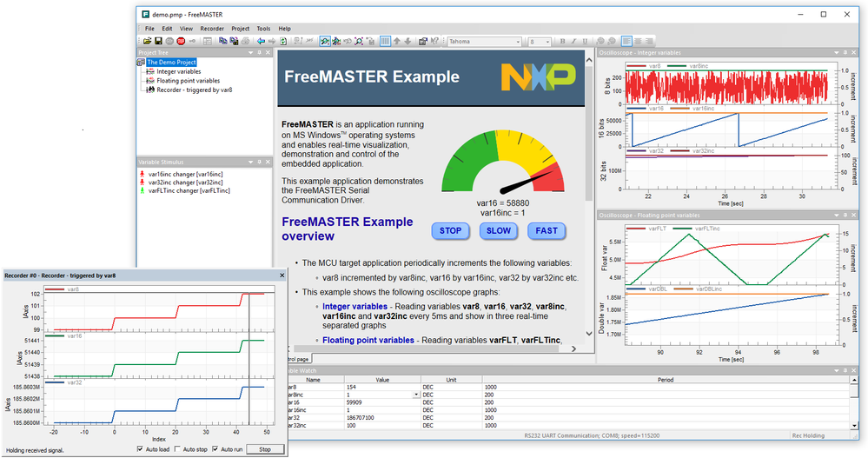The width and height of the screenshot is (868, 458).
Task: Open the Project menu
Action: click(x=241, y=29)
